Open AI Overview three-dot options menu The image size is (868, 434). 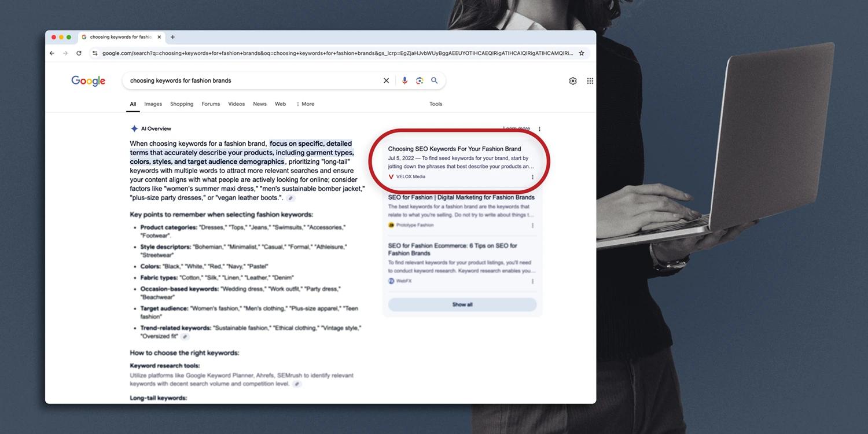pyautogui.click(x=539, y=129)
